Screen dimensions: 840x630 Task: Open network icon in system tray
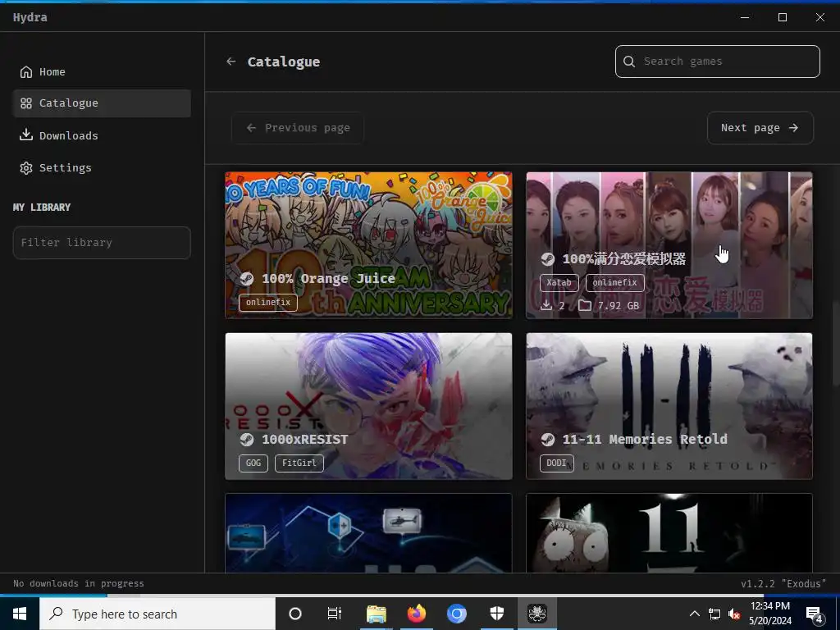tap(714, 614)
